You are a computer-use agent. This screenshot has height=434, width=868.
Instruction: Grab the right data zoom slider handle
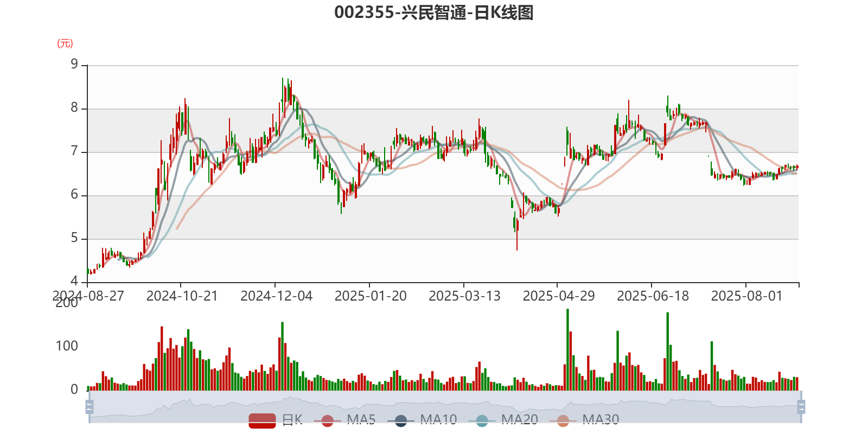click(801, 407)
